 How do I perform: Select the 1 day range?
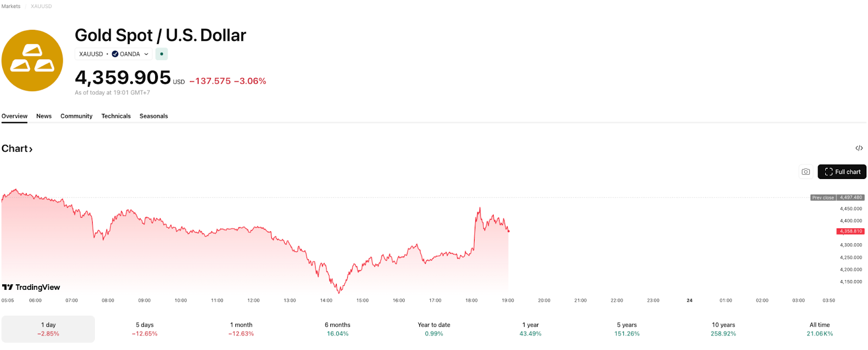pyautogui.click(x=48, y=329)
